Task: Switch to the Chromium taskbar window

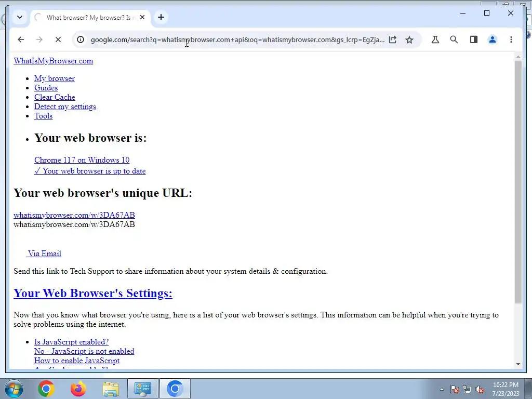Action: tap(175, 389)
